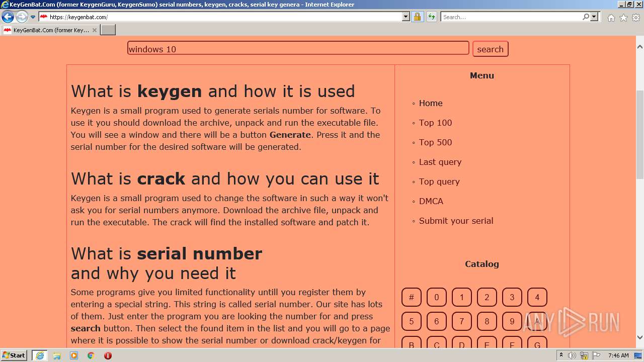Click the vertical scrollbar thumb
The image size is (644, 362).
(639, 134)
